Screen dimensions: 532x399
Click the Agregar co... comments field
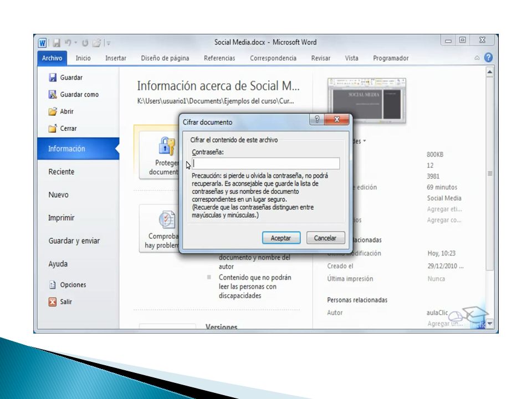pos(444,220)
